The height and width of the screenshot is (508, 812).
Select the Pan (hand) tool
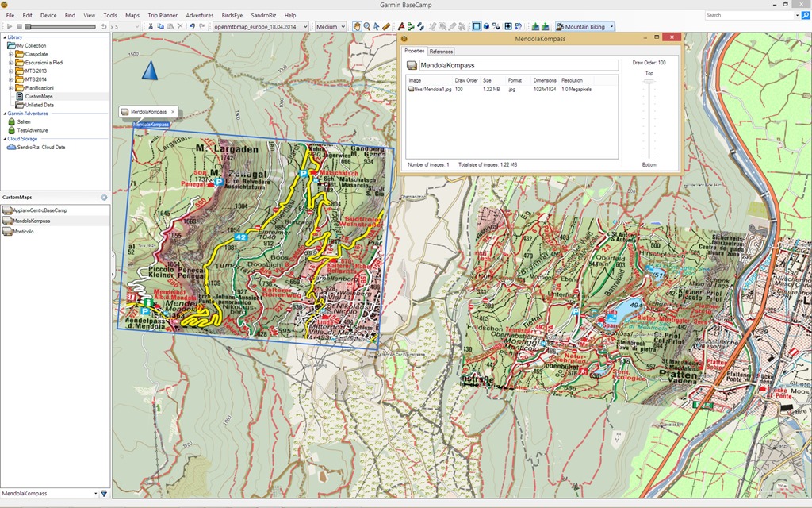click(x=357, y=26)
